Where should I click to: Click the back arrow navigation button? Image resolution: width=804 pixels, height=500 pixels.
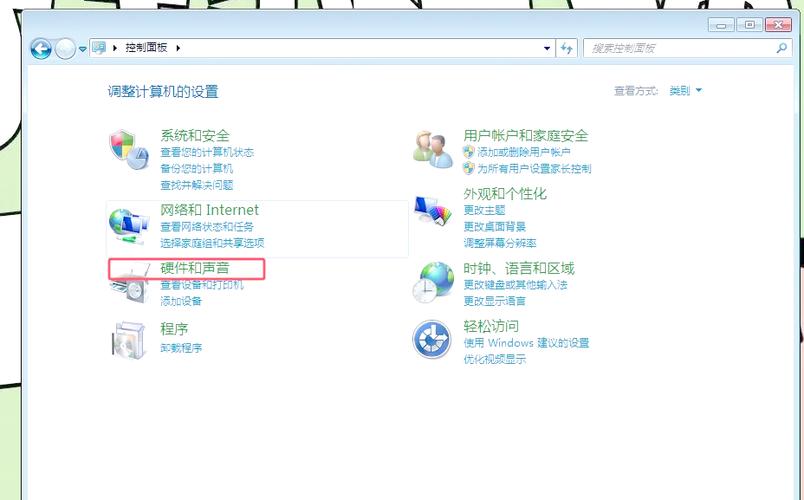pyautogui.click(x=41, y=48)
